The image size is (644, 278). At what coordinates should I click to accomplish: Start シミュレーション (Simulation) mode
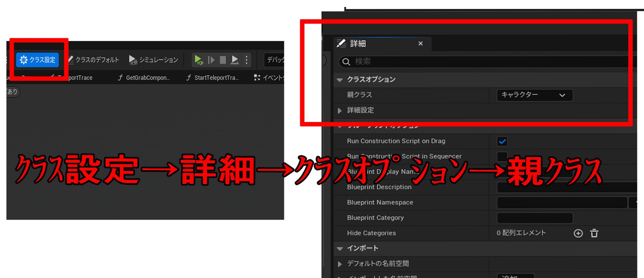(x=154, y=60)
